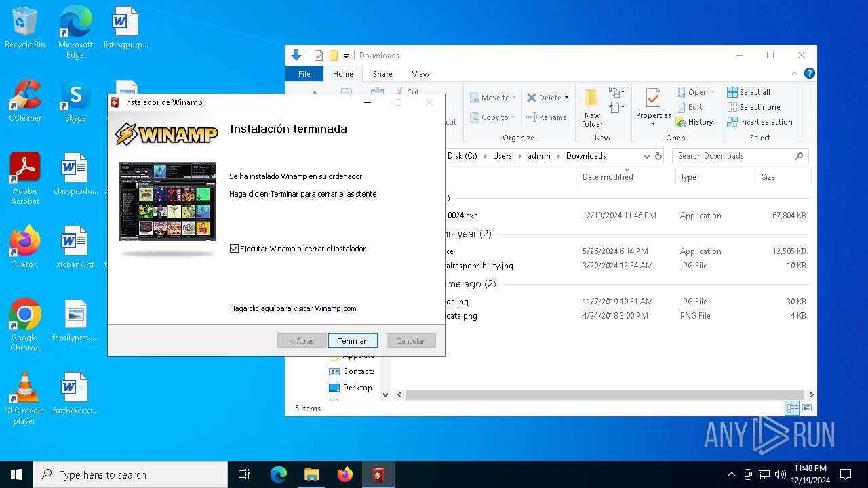This screenshot has height=488, width=868.
Task: Switch to the View ribbon tab
Action: (x=420, y=74)
